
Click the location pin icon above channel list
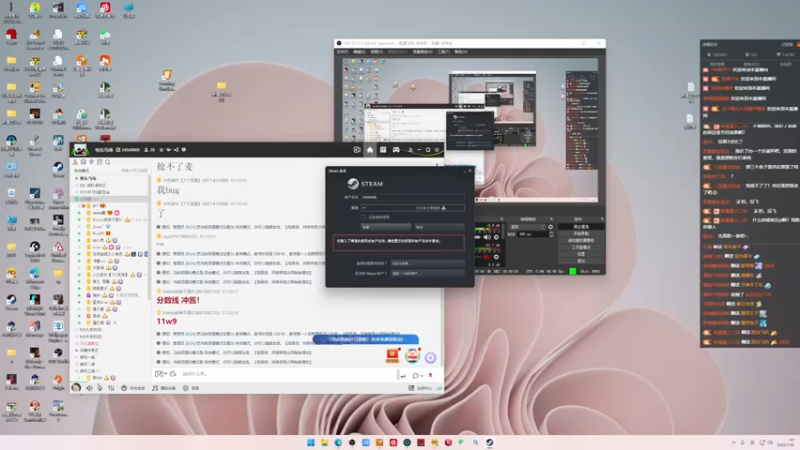pos(92,162)
